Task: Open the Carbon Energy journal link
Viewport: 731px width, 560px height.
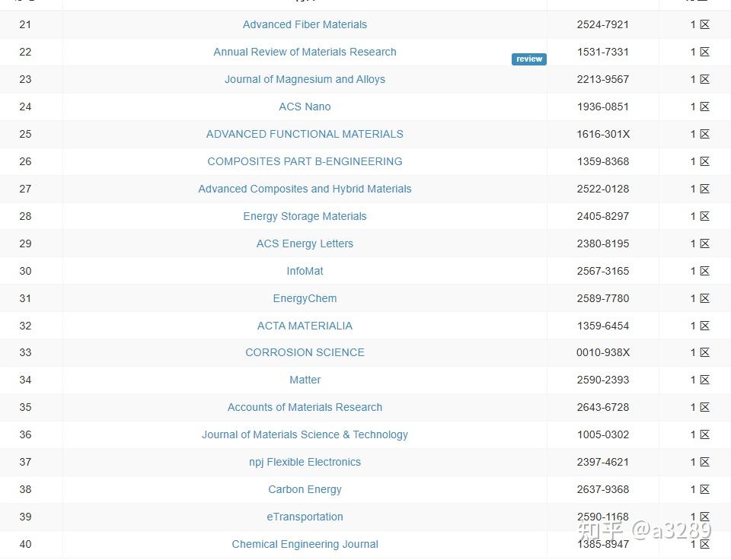Action: pyautogui.click(x=305, y=490)
